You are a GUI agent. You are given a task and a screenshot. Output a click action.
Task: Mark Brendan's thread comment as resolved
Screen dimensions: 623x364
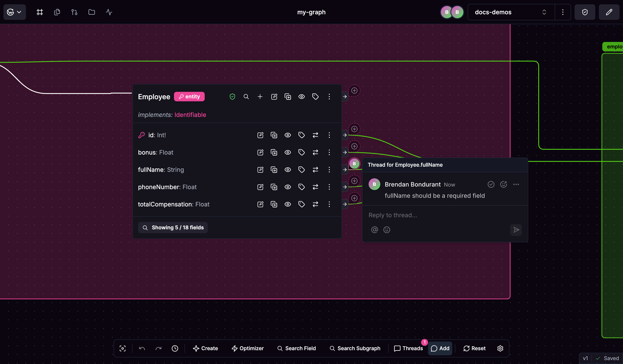tap(491, 184)
